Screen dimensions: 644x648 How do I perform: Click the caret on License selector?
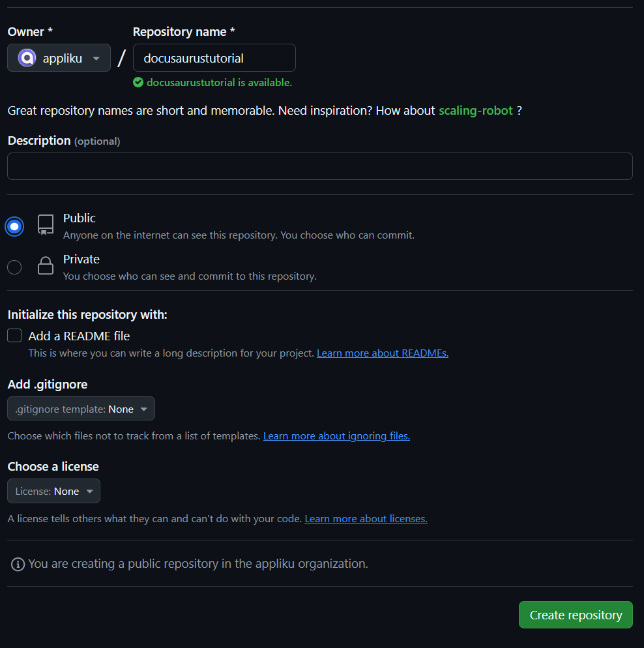coord(90,491)
